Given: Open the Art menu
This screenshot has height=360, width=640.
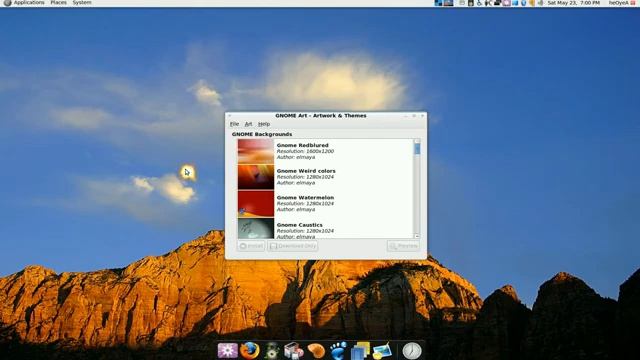Looking at the screenshot, I should click(x=248, y=124).
